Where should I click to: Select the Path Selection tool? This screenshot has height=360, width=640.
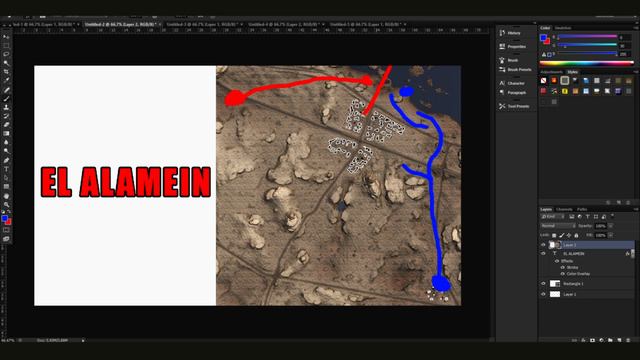(x=6, y=178)
